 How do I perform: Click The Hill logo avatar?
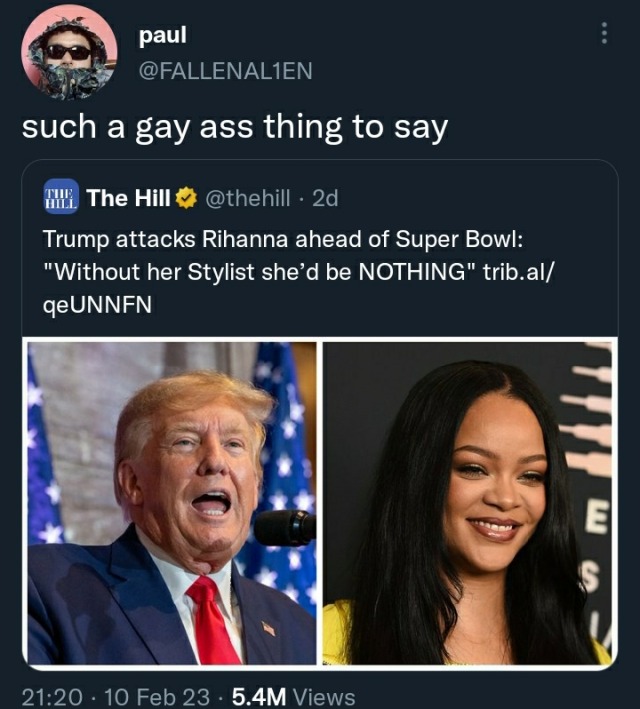[61, 197]
